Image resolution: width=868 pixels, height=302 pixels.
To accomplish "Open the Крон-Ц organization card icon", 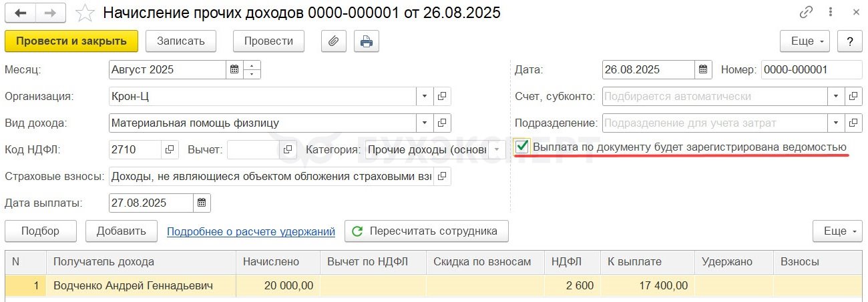I will [442, 96].
